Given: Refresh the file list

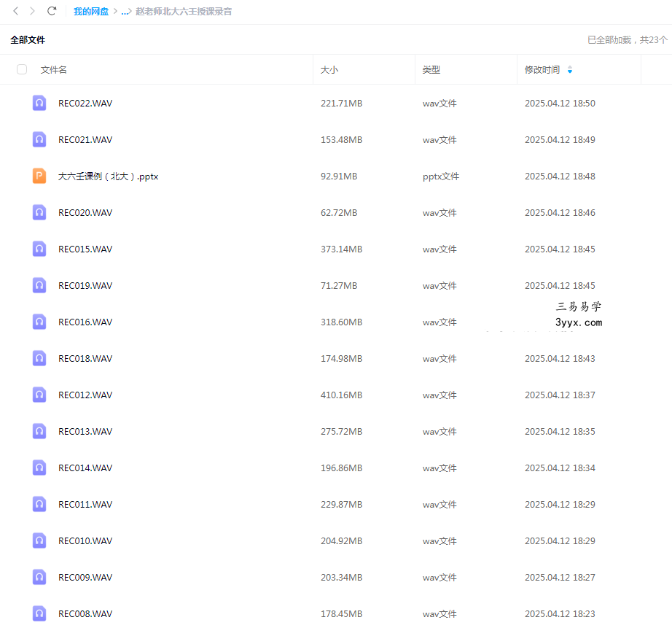Looking at the screenshot, I should (x=52, y=11).
